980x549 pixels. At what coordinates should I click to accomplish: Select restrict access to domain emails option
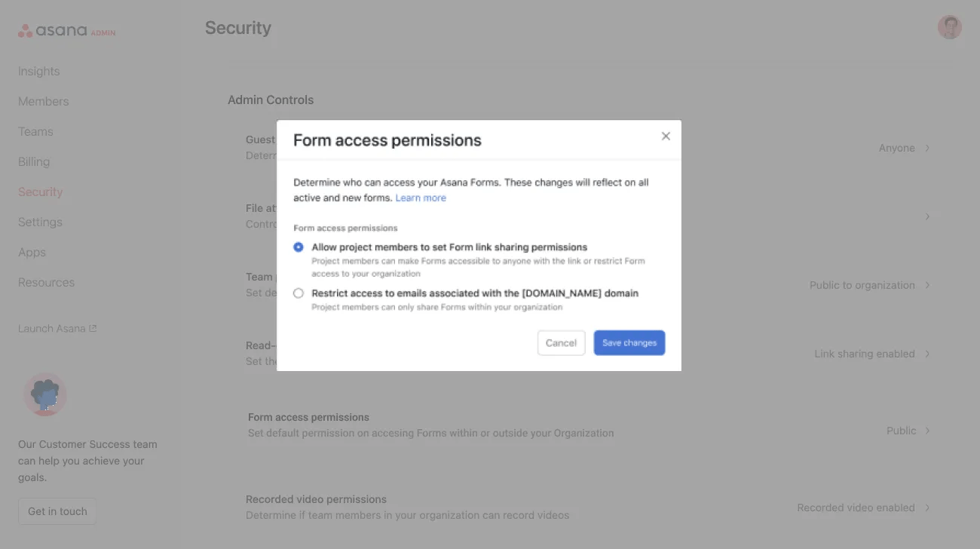pos(299,293)
